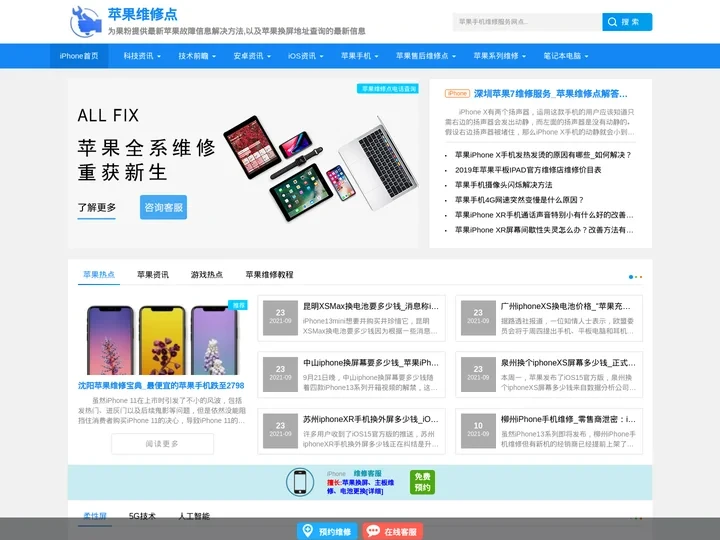Click the 了解更多 link in banner
This screenshot has height=540, width=720.
pyautogui.click(x=96, y=208)
